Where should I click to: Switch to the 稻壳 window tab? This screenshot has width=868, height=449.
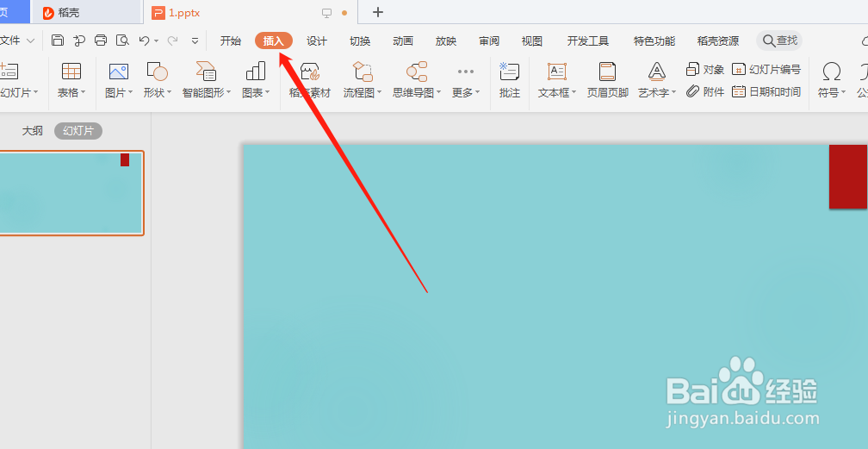[86, 12]
